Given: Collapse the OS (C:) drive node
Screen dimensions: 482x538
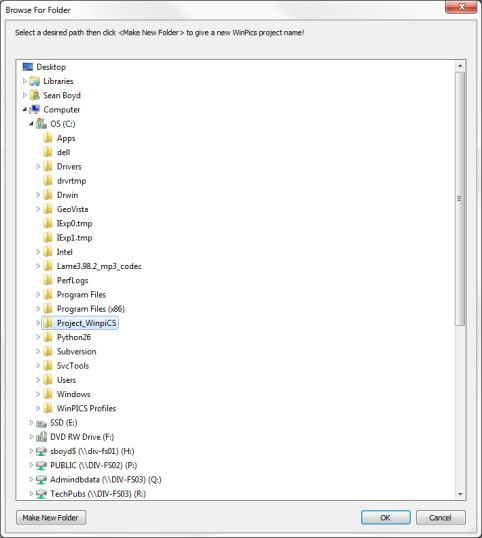Looking at the screenshot, I should [x=32, y=124].
